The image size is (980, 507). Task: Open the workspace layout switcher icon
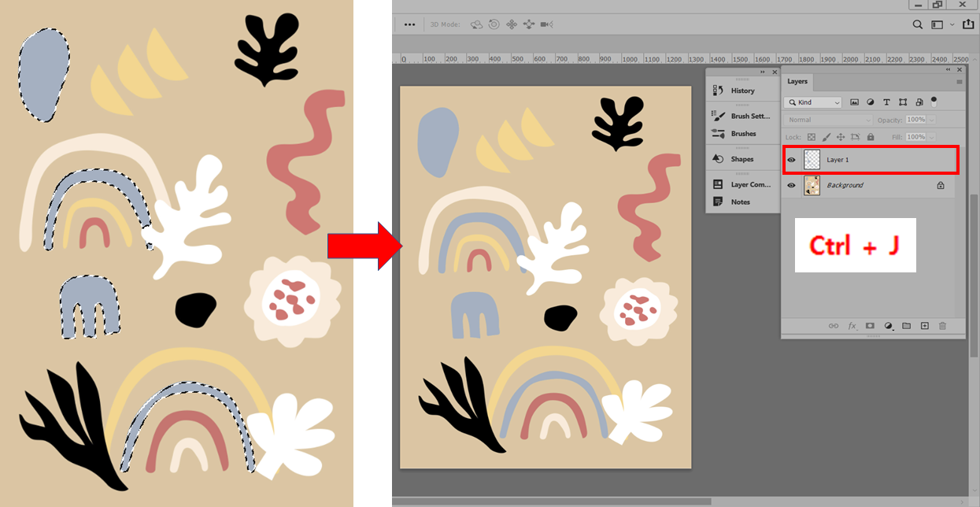pyautogui.click(x=937, y=24)
